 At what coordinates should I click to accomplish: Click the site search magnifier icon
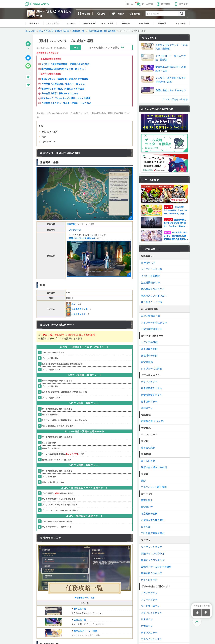click(182, 14)
